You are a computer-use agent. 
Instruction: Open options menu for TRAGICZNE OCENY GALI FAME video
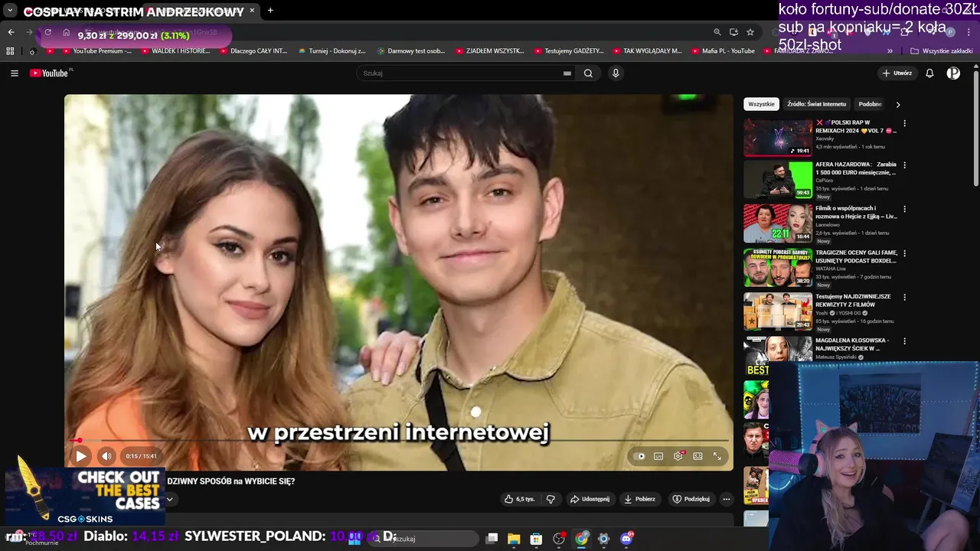pos(904,253)
